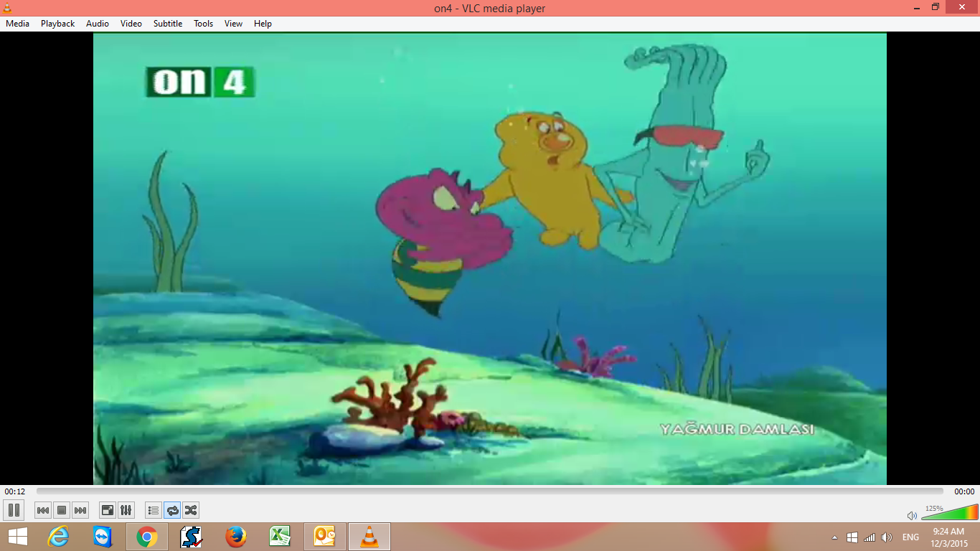980x551 pixels.
Task: Adjust the 125% volume slider
Action: 949,512
